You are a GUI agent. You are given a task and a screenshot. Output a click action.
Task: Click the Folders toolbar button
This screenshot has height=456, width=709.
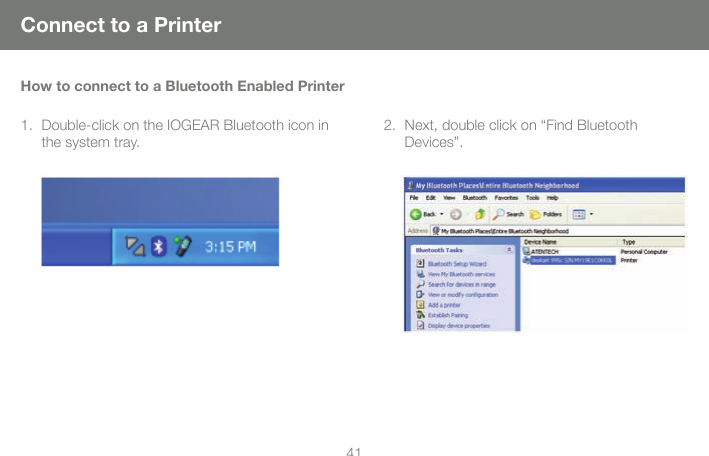546,214
